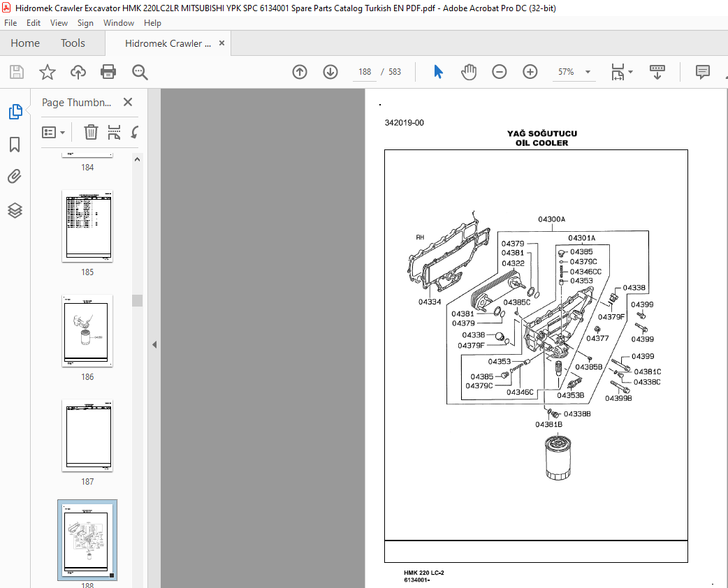Go to the previous page arrow
Image resolution: width=728 pixels, height=588 pixels.
point(300,72)
